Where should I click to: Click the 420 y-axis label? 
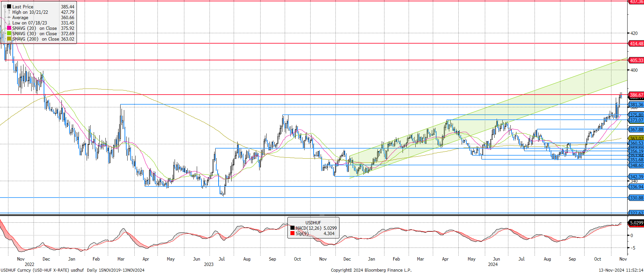pos(634,33)
